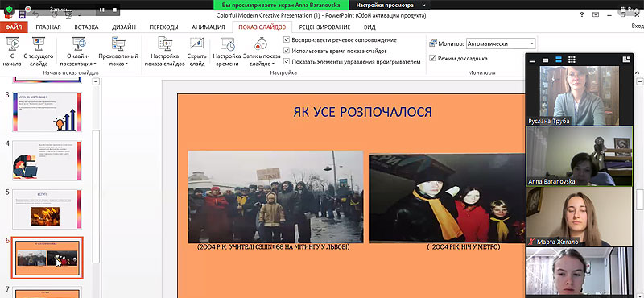
Task: Collapse the ribbon with the up chevron
Action: click(637, 72)
